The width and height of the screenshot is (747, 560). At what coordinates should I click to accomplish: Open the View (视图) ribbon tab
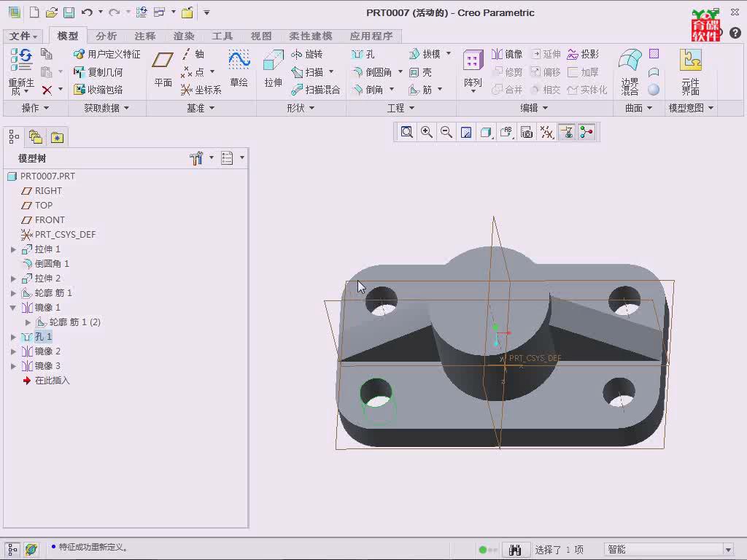pos(261,36)
